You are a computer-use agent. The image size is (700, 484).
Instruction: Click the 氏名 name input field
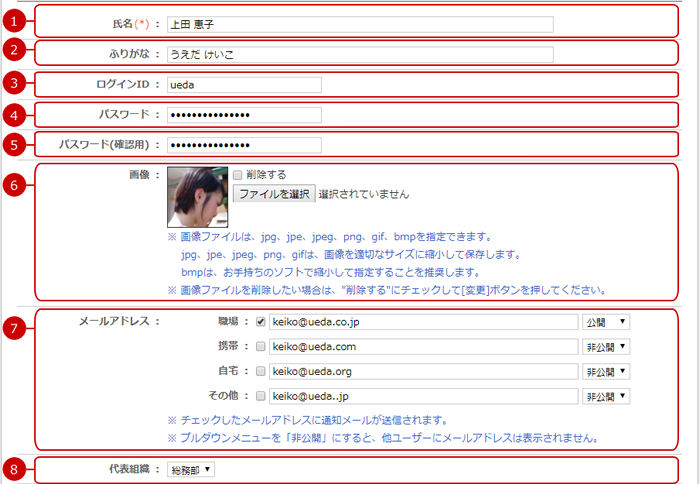point(359,24)
